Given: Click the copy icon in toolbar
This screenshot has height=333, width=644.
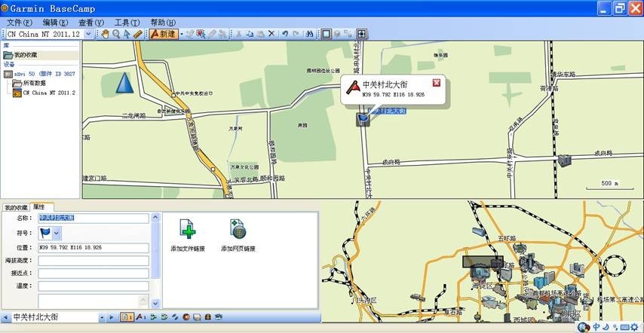Looking at the screenshot, I should click(x=250, y=34).
